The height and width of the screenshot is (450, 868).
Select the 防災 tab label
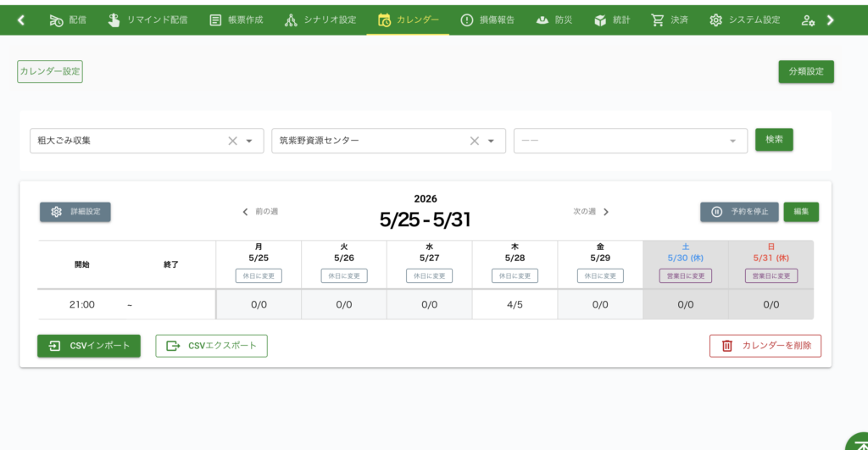pyautogui.click(x=564, y=20)
